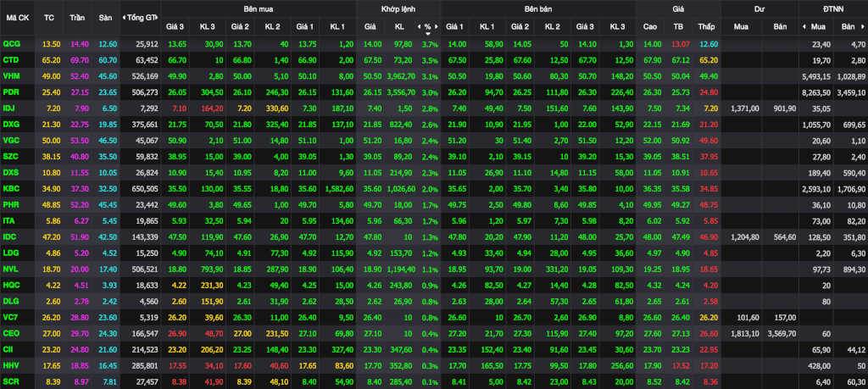Image resolution: width=868 pixels, height=389 pixels.
Task: Click PDR matched volume 3,556,70
Action: point(400,91)
